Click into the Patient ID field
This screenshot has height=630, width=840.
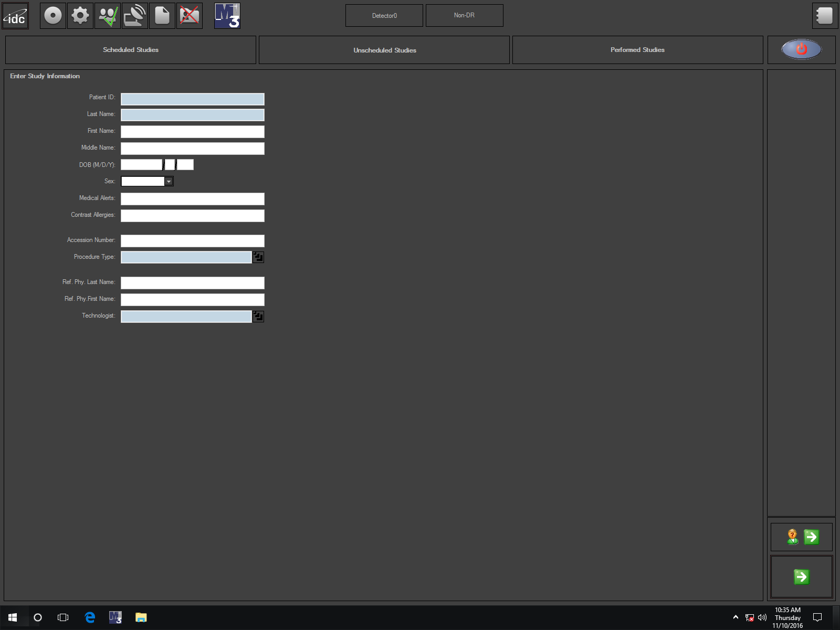tap(193, 99)
